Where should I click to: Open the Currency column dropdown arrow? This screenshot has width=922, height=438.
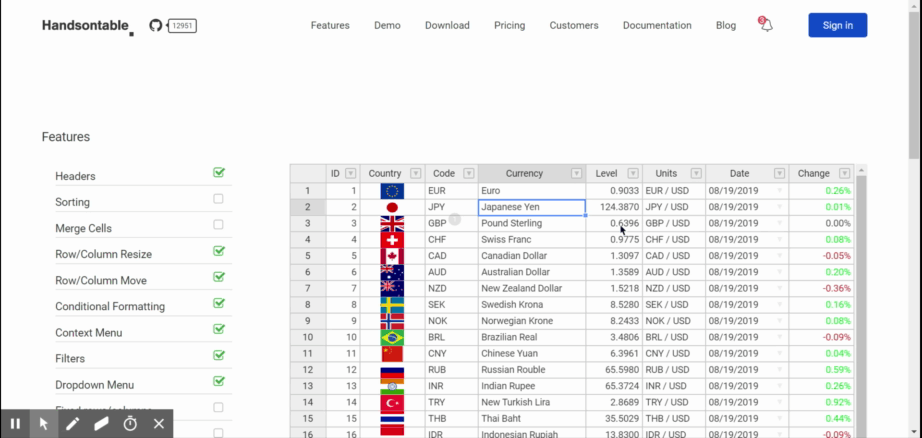coord(577,173)
